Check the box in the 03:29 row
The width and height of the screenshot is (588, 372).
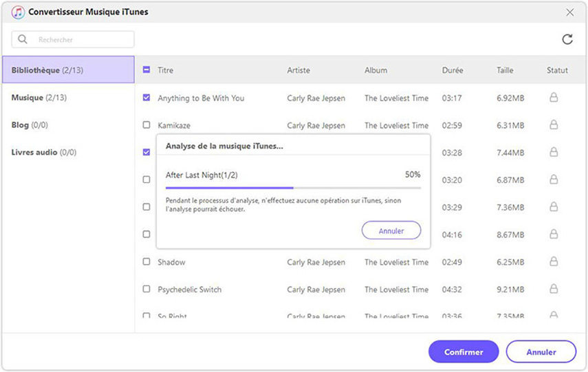point(146,207)
